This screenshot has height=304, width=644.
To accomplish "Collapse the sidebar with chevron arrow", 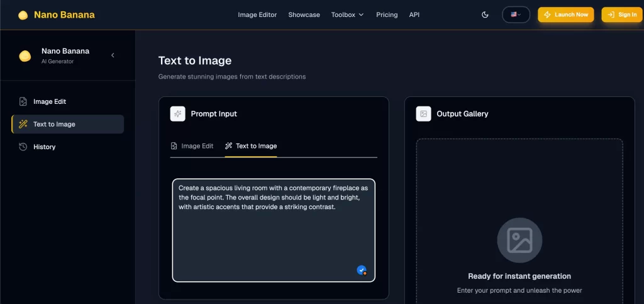I will (113, 55).
